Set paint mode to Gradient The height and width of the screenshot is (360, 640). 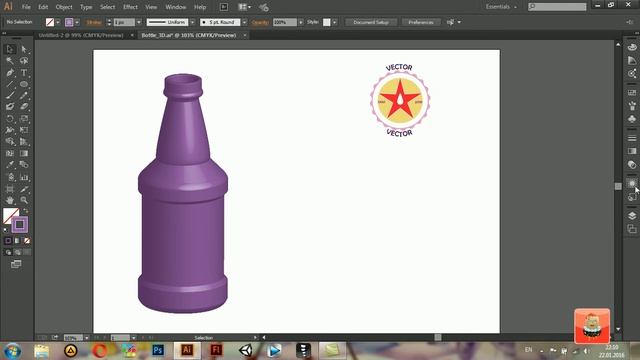tap(17, 241)
